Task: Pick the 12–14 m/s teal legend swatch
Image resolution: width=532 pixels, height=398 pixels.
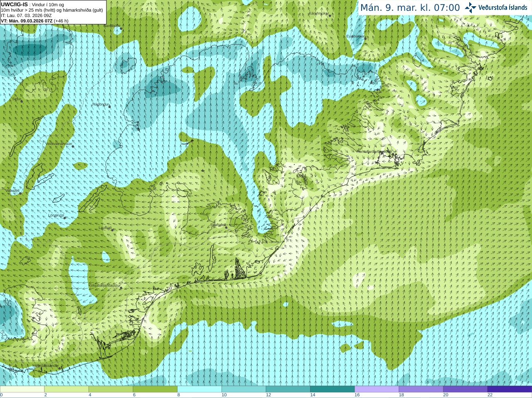Action: point(288,389)
